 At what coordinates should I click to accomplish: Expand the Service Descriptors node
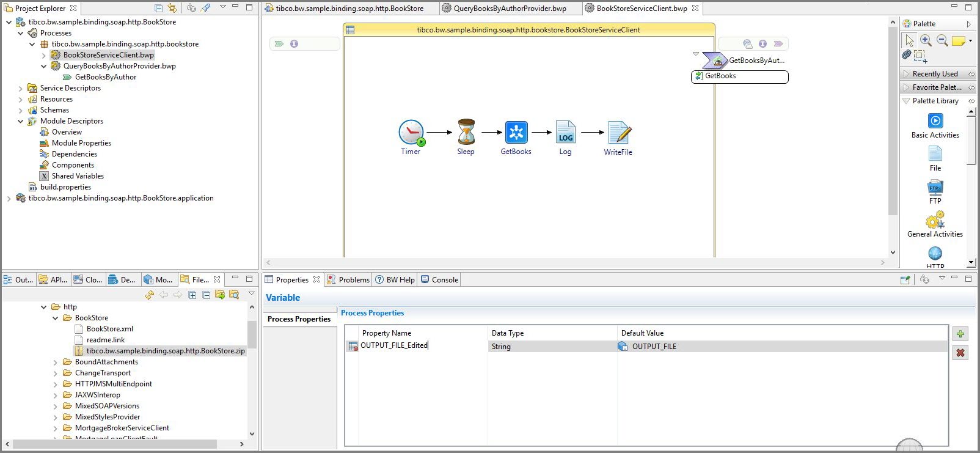[x=21, y=88]
